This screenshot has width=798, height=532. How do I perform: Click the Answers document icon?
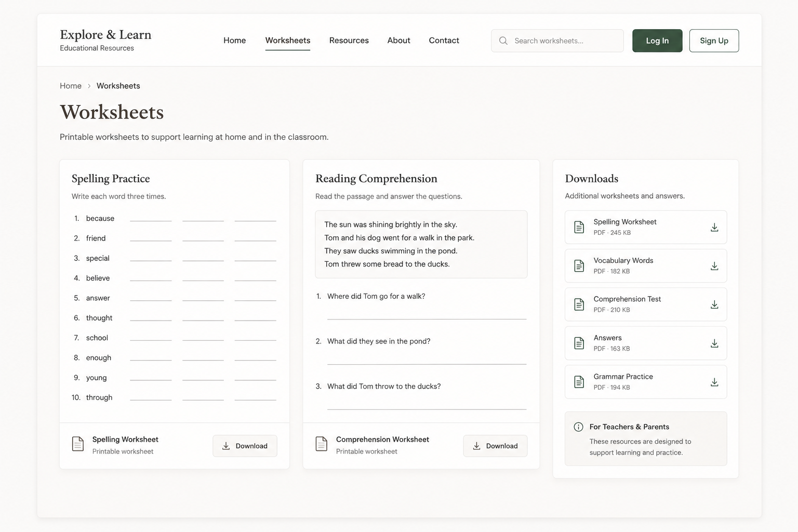579,343
